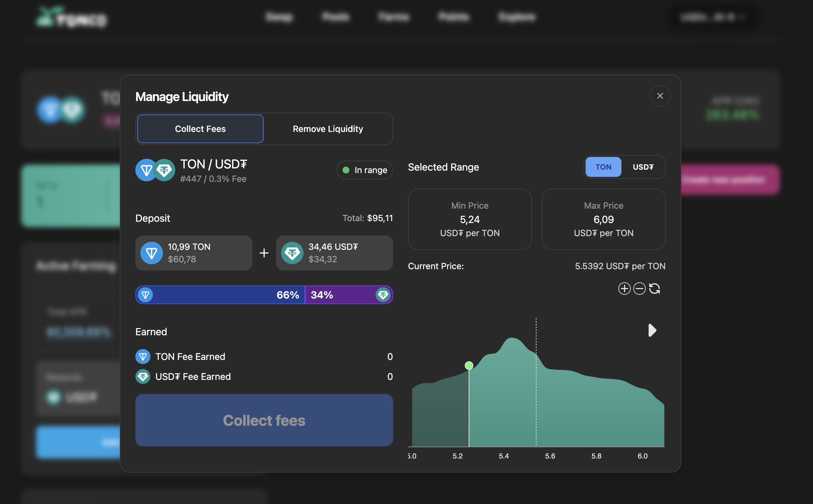Click the In range status badge
Image resolution: width=813 pixels, height=504 pixels.
(365, 170)
